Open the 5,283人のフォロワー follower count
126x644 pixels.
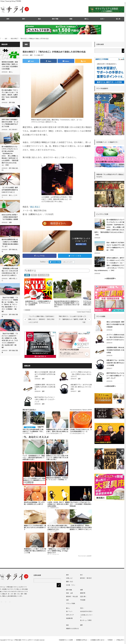pyautogui.click(x=68, y=262)
